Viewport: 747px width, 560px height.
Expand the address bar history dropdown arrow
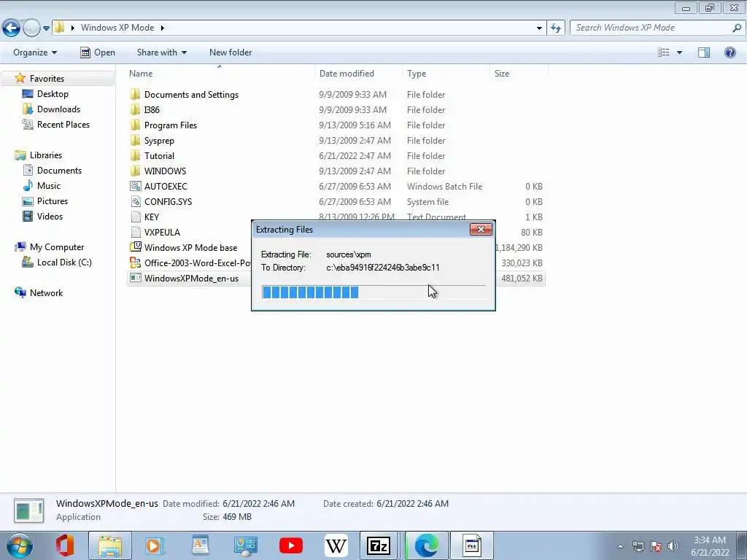click(539, 28)
